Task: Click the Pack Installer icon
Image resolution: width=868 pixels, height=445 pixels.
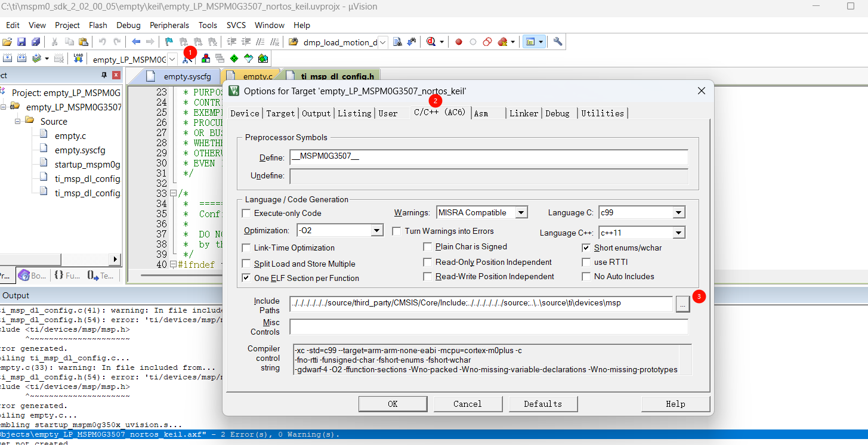Action: (x=263, y=58)
